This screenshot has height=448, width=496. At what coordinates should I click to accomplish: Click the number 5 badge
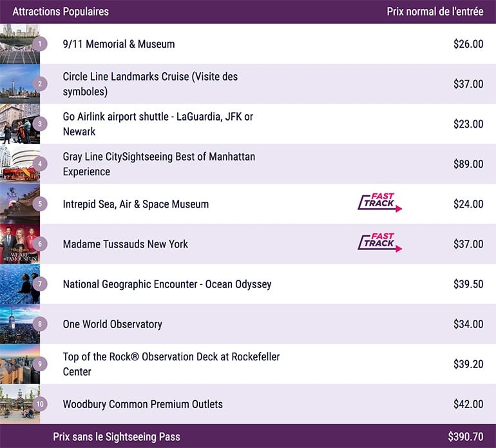[x=40, y=204]
